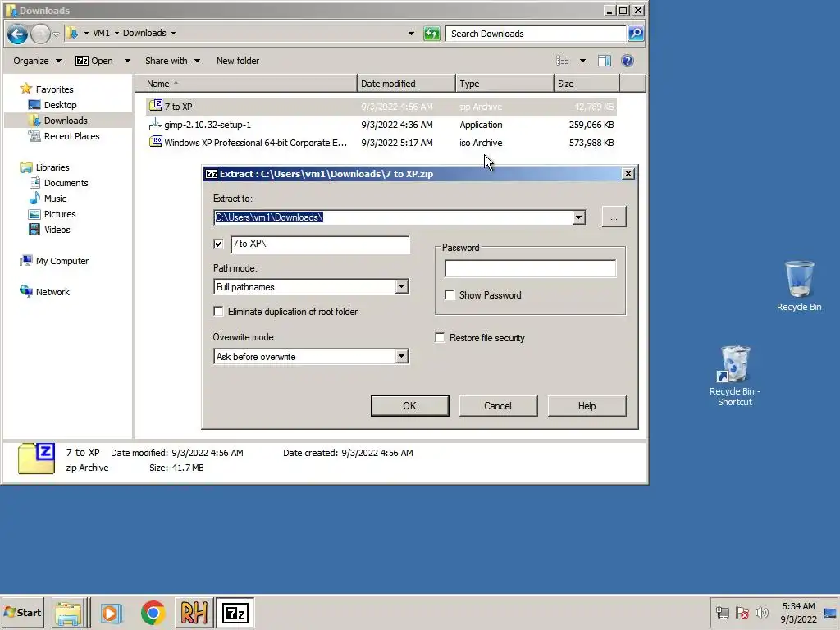
Task: Sort by Name column header
Action: click(246, 84)
